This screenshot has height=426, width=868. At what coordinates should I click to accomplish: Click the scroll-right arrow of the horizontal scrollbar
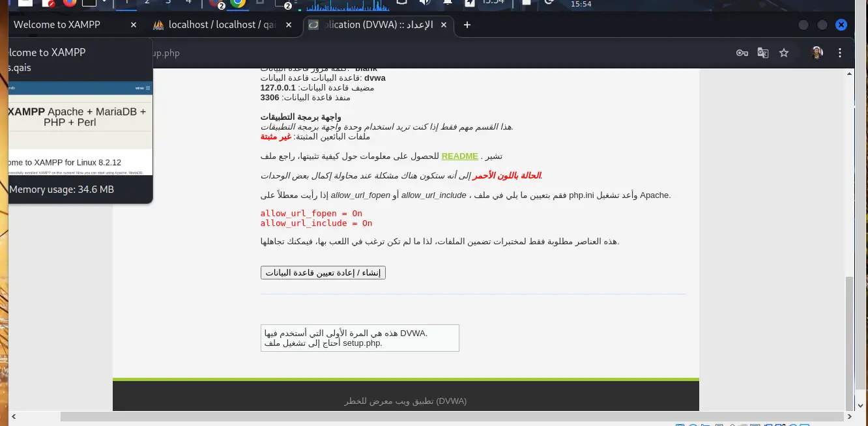848,416
